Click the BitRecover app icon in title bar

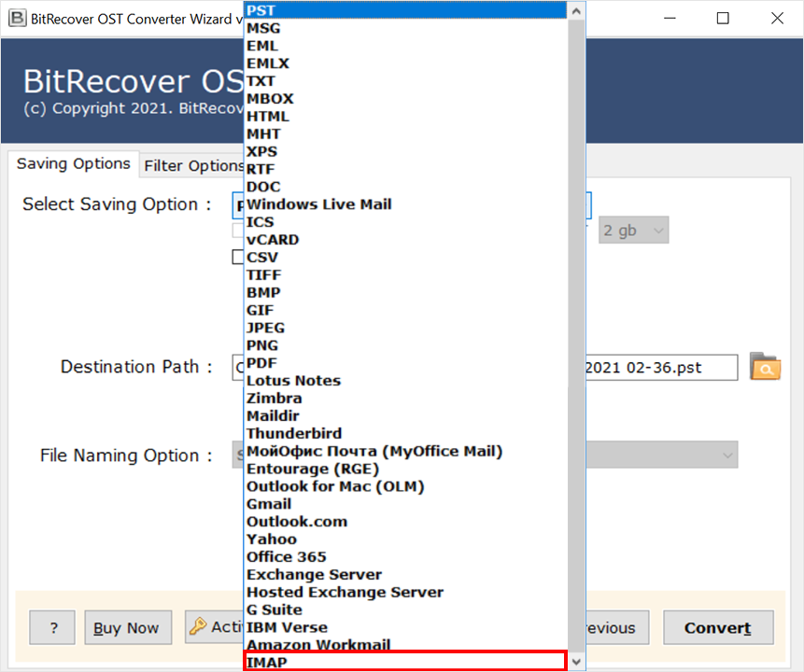tap(18, 19)
